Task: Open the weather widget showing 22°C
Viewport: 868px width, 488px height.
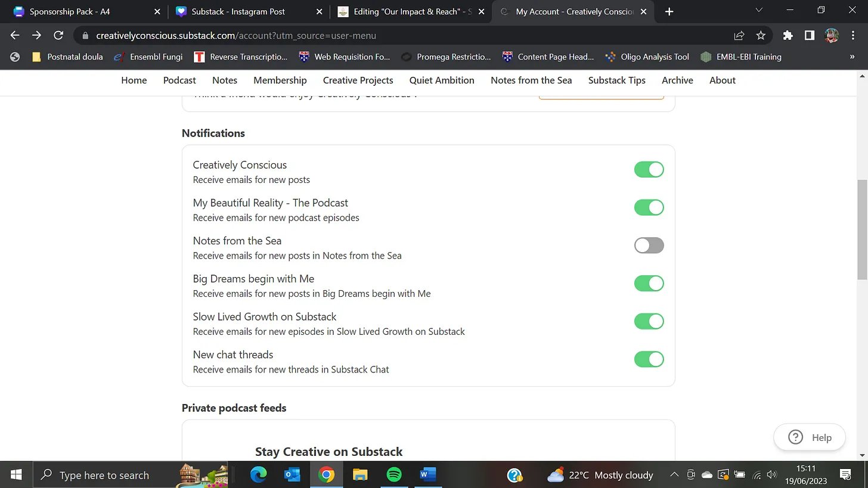Action: 600,475
